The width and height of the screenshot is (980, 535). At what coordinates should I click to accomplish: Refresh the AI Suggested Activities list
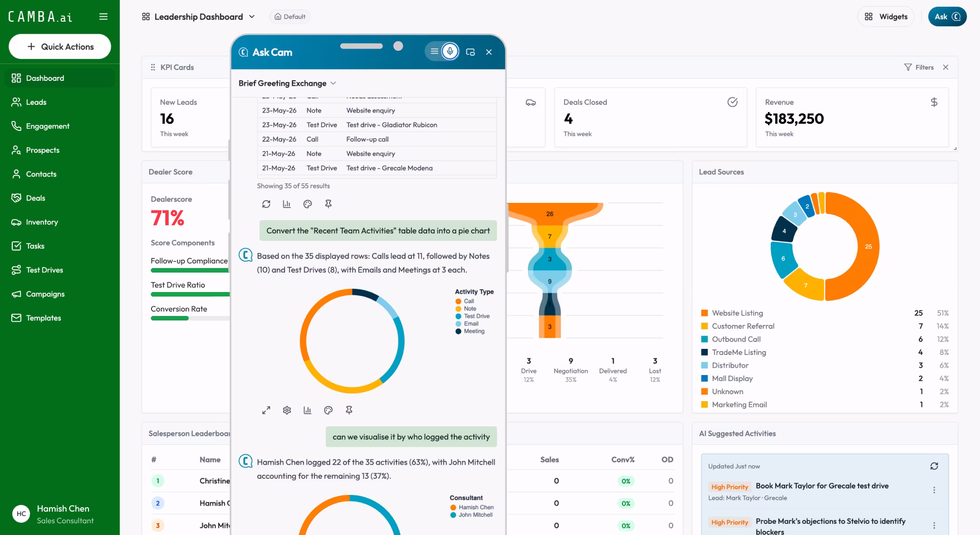[x=934, y=466]
